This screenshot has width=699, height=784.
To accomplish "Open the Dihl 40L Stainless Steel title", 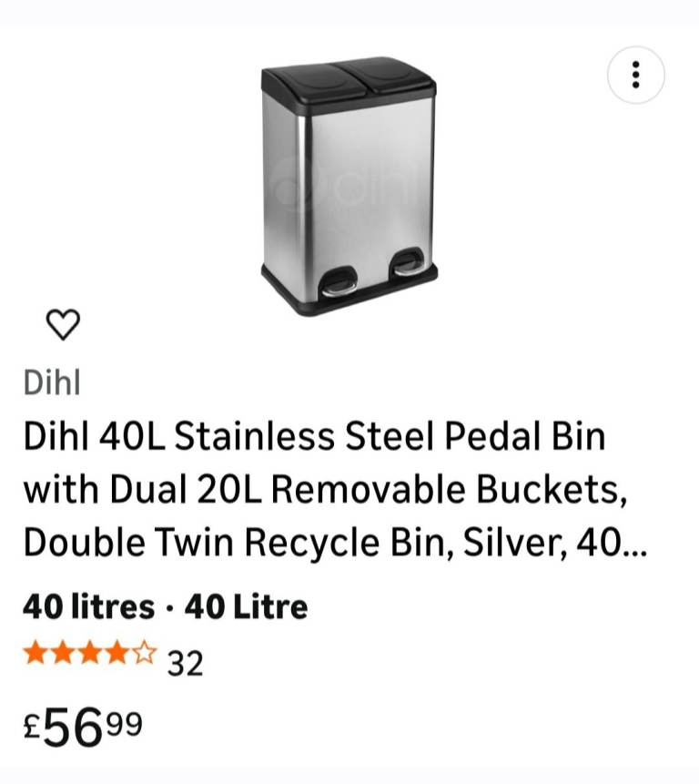I will [313, 437].
